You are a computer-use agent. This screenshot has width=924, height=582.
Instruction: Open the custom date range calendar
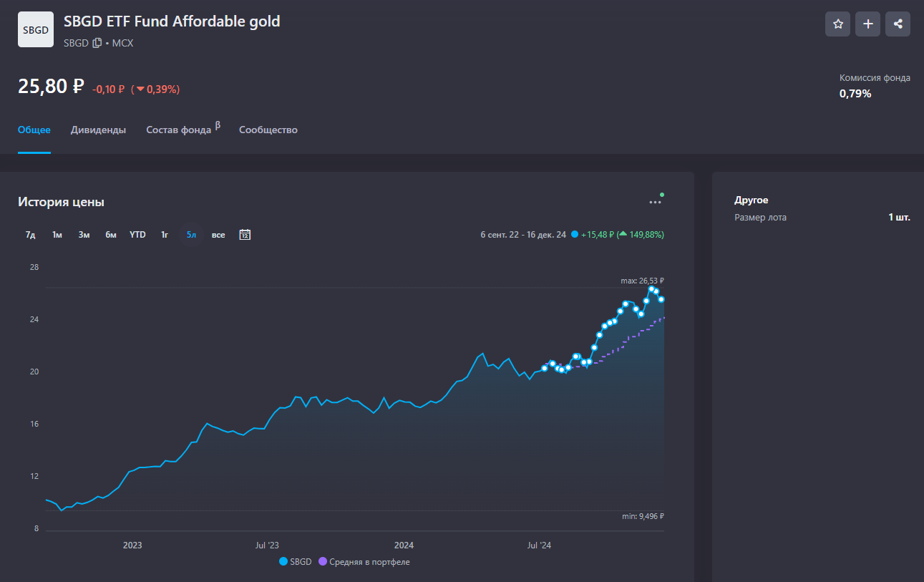point(245,235)
